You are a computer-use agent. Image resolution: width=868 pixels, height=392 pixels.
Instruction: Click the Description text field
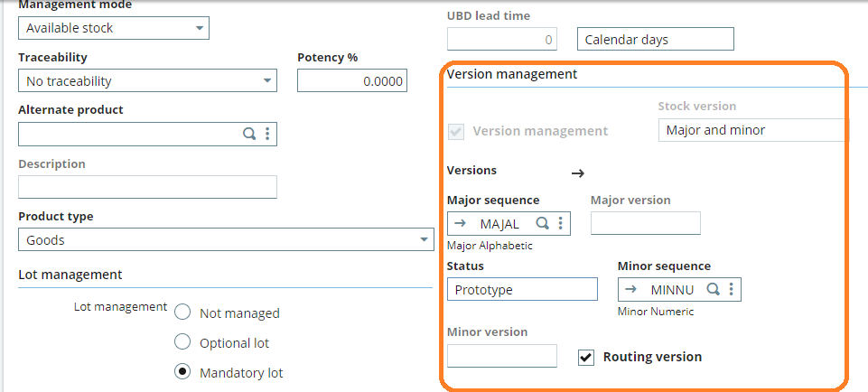pos(147,187)
